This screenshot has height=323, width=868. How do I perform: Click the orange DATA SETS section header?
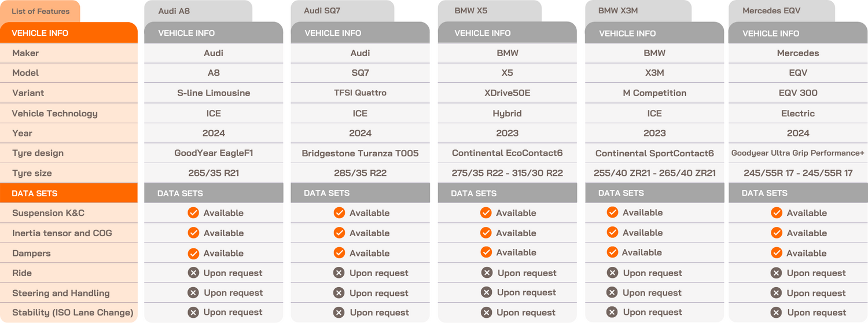pos(69,193)
